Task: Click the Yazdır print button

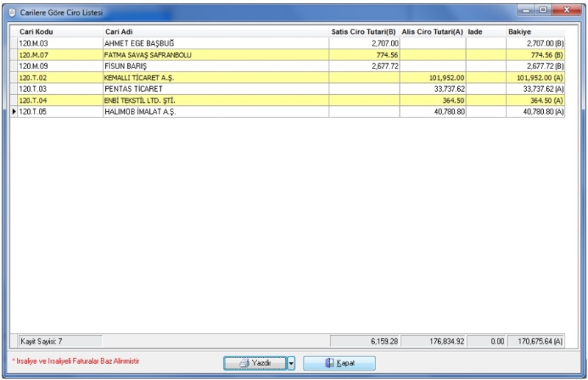Action: point(254,363)
